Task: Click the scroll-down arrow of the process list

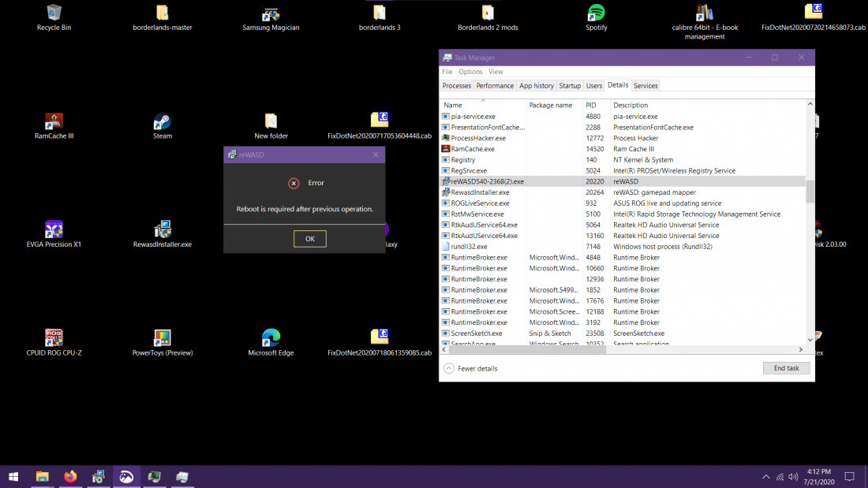Action: pyautogui.click(x=810, y=340)
